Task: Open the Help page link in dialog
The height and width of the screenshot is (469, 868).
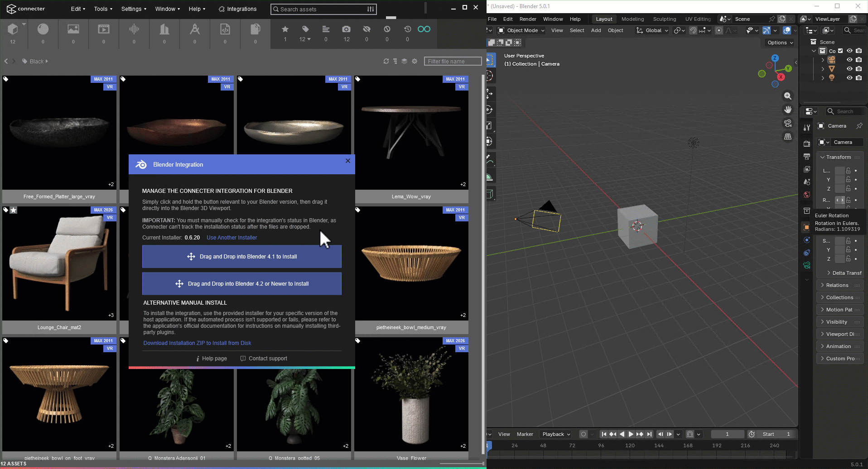Action: pyautogui.click(x=212, y=359)
